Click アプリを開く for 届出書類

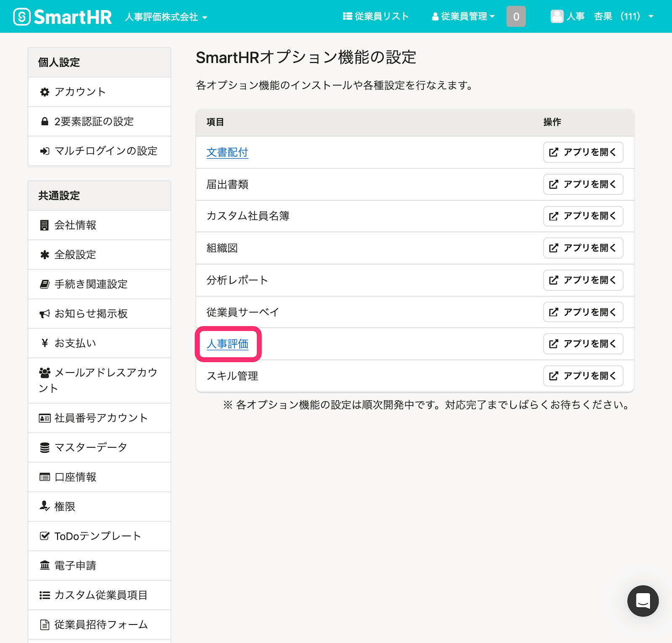583,184
